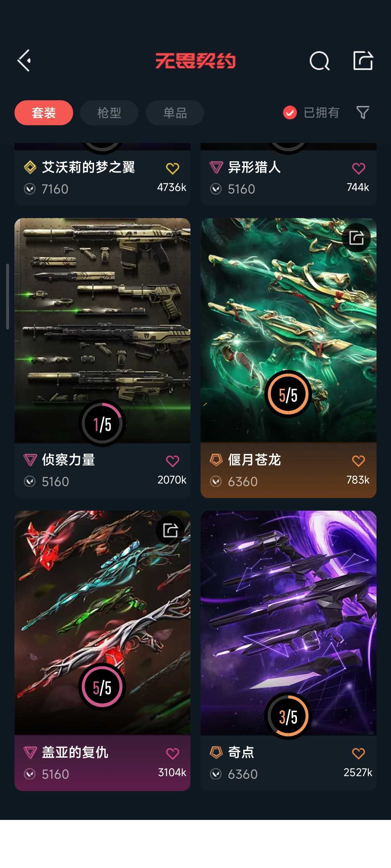Image resolution: width=391 pixels, height=868 pixels.
Task: Open the 奇点 bundle artwork
Action: point(289,623)
